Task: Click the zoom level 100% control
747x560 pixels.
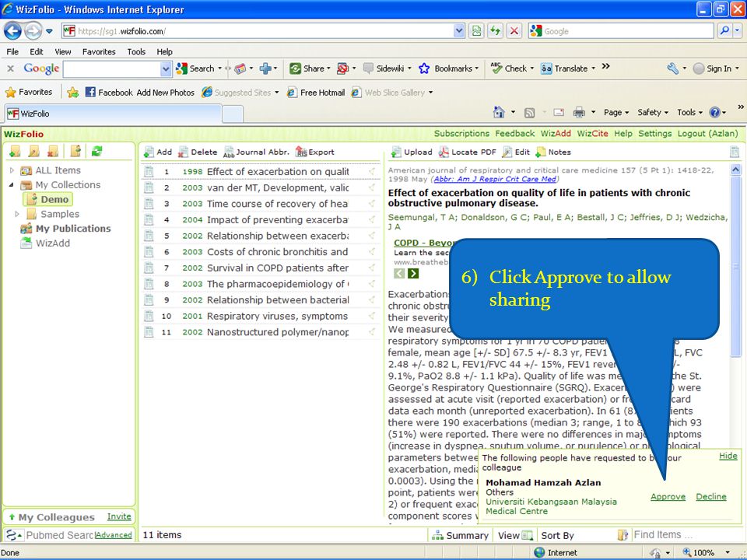Action: pyautogui.click(x=707, y=552)
